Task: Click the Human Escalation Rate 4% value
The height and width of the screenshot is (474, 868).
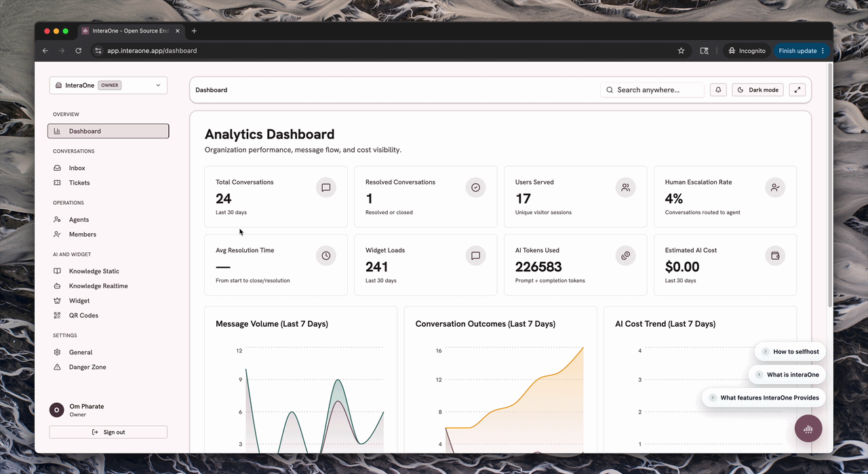Action: (x=674, y=199)
